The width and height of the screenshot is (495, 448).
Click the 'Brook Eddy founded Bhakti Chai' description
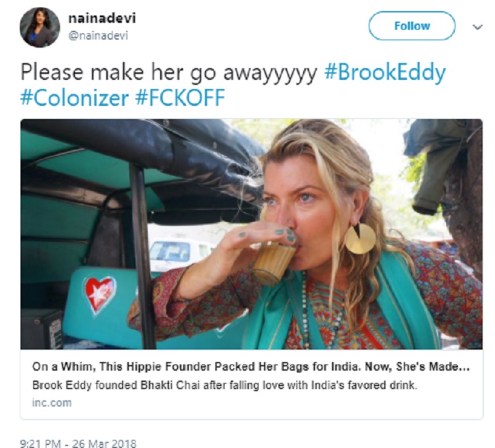225,385
